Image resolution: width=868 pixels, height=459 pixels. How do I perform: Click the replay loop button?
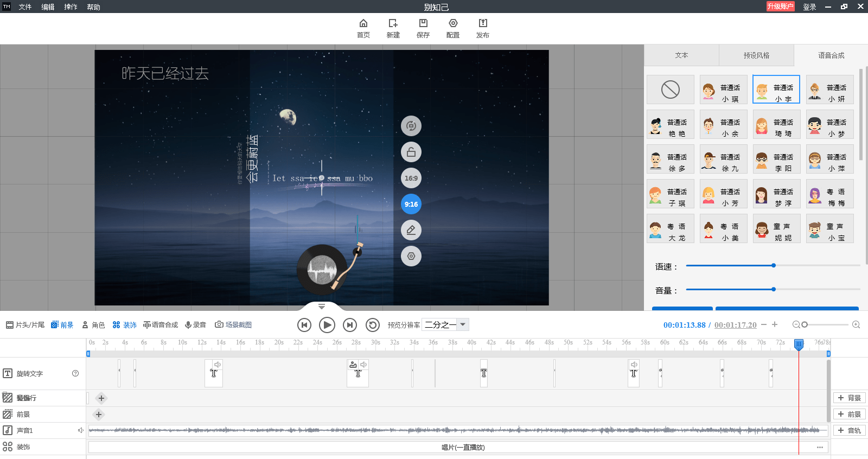[373, 325]
